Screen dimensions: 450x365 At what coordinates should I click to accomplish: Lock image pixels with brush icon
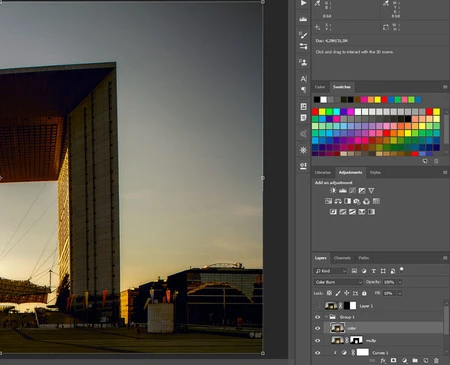coord(338,293)
